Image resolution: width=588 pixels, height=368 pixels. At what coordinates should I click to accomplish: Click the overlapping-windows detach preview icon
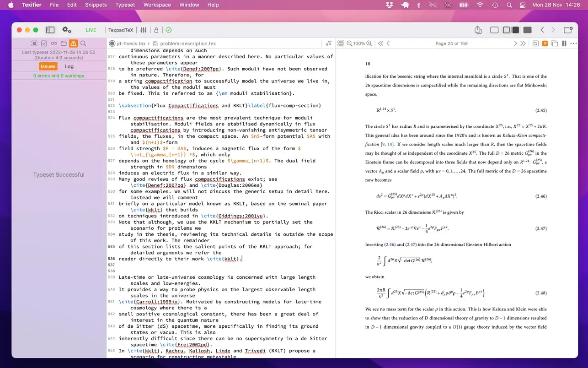[555, 43]
